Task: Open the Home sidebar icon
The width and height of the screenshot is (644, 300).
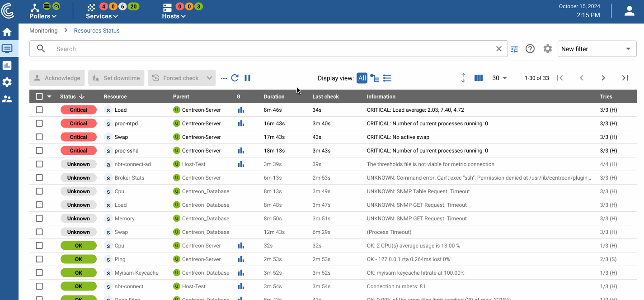Action: [x=7, y=32]
